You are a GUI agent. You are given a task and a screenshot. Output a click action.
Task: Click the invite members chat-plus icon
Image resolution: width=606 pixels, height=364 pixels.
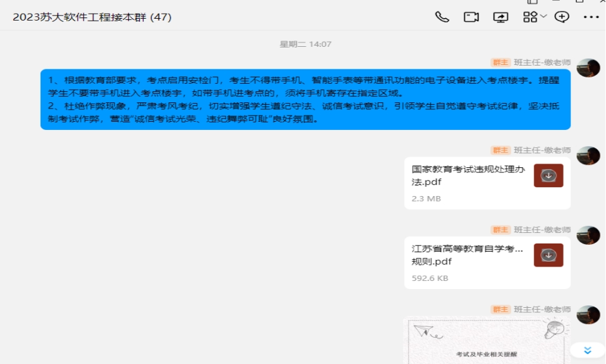[562, 17]
